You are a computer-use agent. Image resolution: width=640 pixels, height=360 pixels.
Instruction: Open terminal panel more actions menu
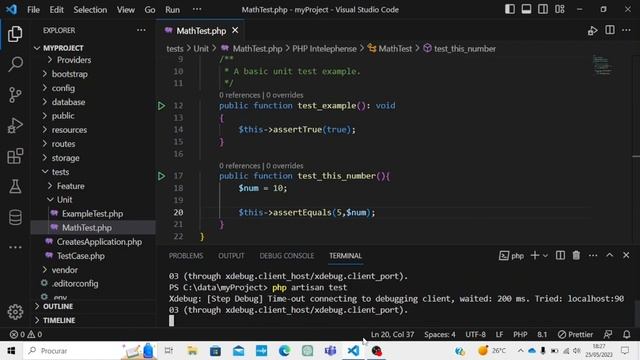tap(593, 256)
